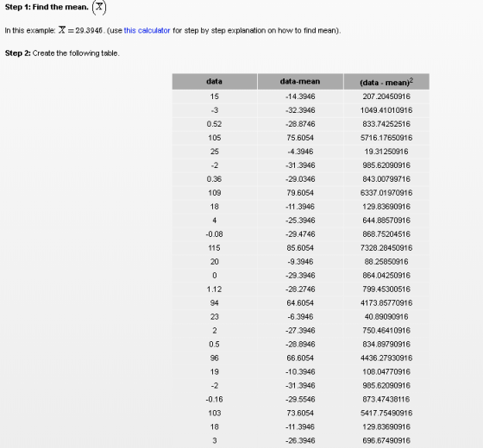This screenshot has width=483, height=448.
Task: Select the data cell with value 105
Action: tap(215, 138)
